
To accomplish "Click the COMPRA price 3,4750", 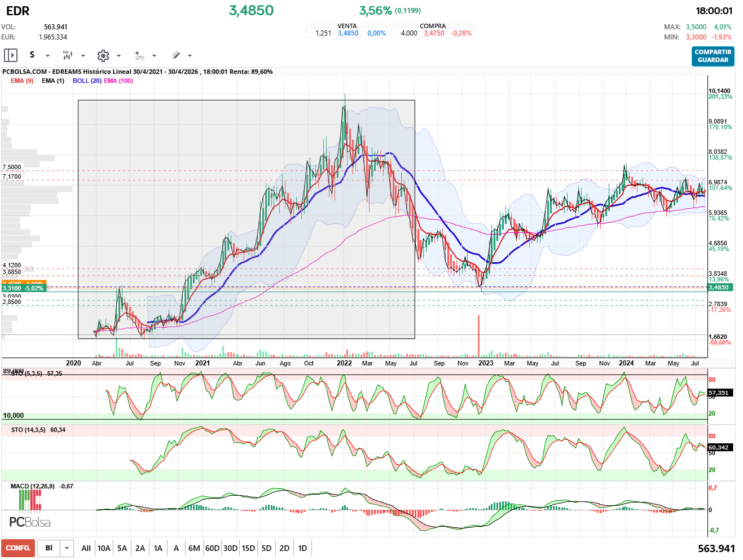I will (x=434, y=33).
